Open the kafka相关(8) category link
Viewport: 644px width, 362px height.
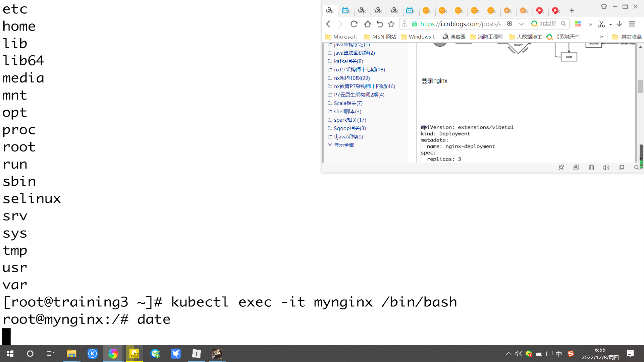(348, 61)
